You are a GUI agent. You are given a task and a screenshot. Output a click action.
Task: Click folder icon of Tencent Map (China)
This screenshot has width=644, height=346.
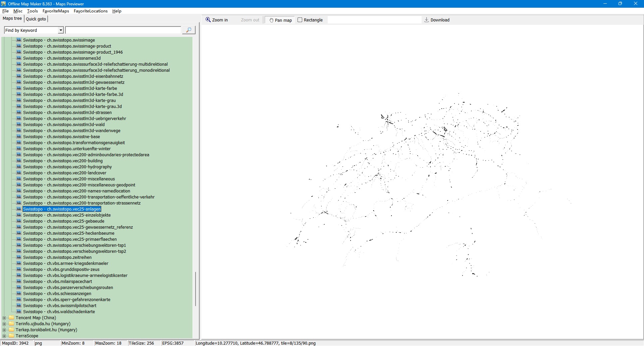point(11,318)
